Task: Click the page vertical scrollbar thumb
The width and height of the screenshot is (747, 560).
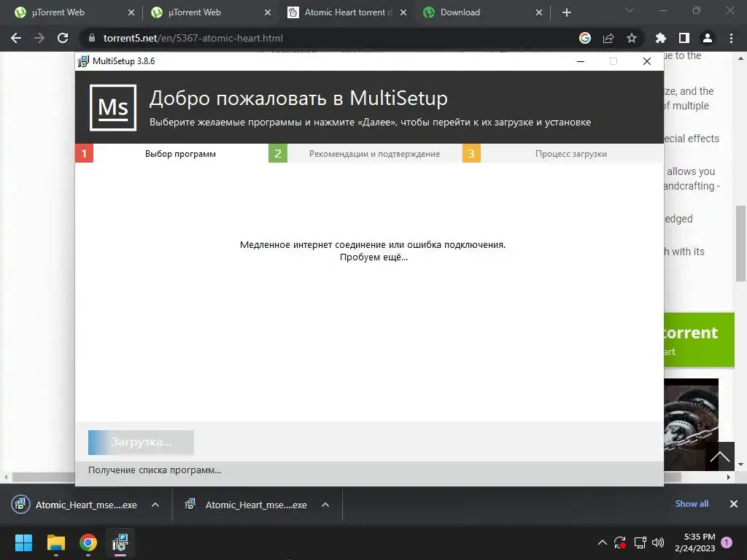Action: [x=740, y=243]
